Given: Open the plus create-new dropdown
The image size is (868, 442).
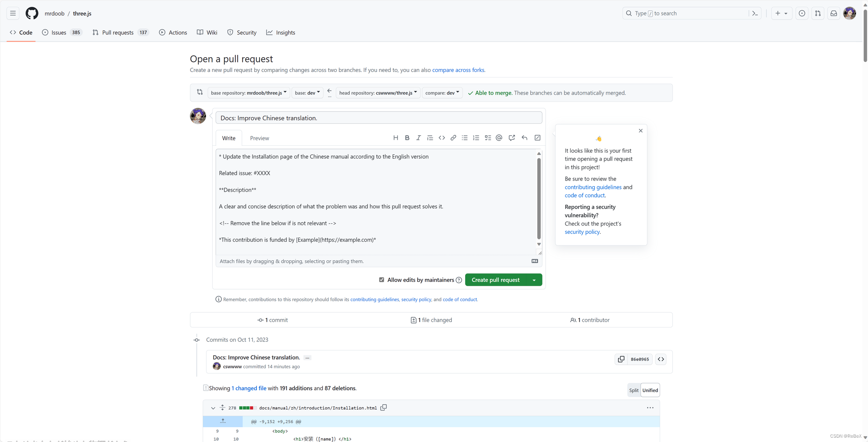Looking at the screenshot, I should 781,13.
